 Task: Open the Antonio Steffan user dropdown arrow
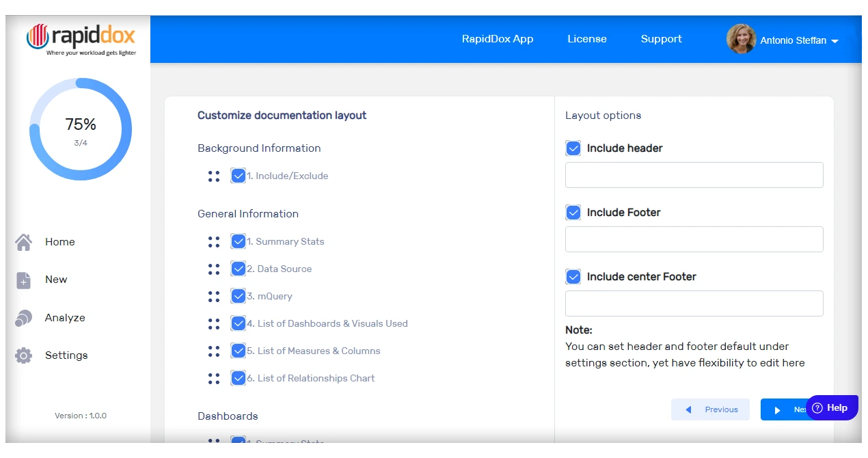pos(835,42)
